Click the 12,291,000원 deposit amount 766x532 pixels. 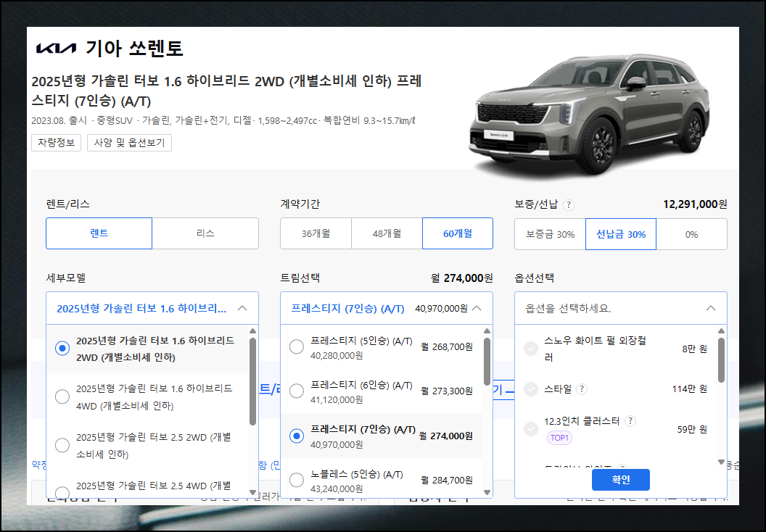point(695,204)
